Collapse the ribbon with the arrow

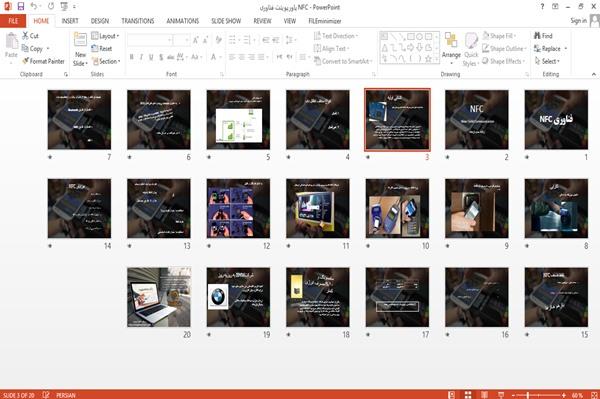pos(593,74)
